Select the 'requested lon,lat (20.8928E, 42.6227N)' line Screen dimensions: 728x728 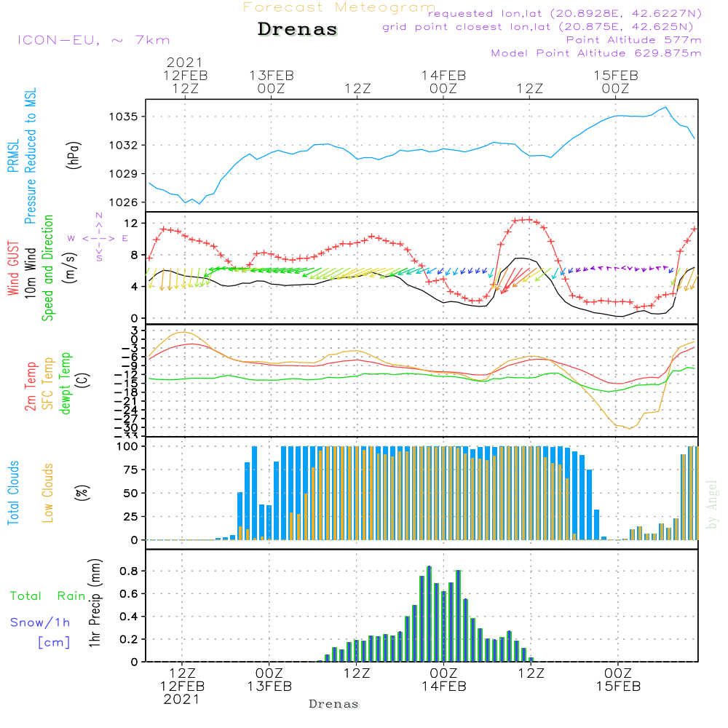pyautogui.click(x=565, y=14)
